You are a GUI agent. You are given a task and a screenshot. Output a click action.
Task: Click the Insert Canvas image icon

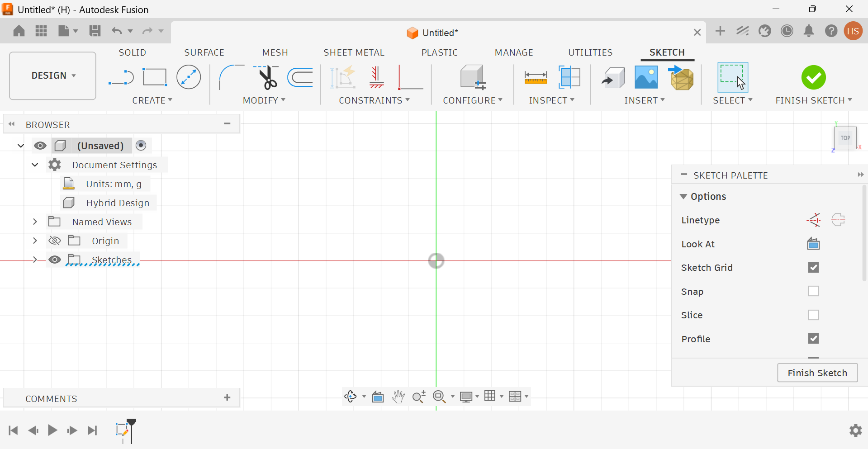point(646,77)
